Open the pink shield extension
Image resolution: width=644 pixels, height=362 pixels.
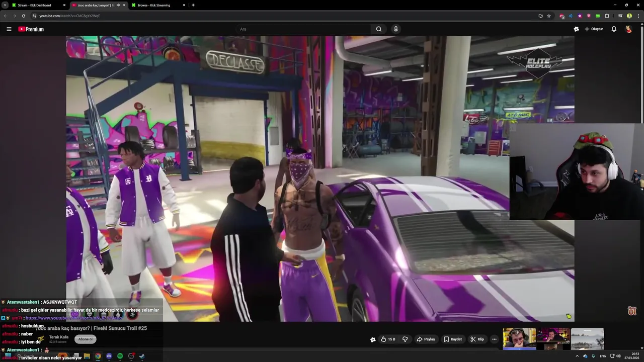click(x=589, y=16)
